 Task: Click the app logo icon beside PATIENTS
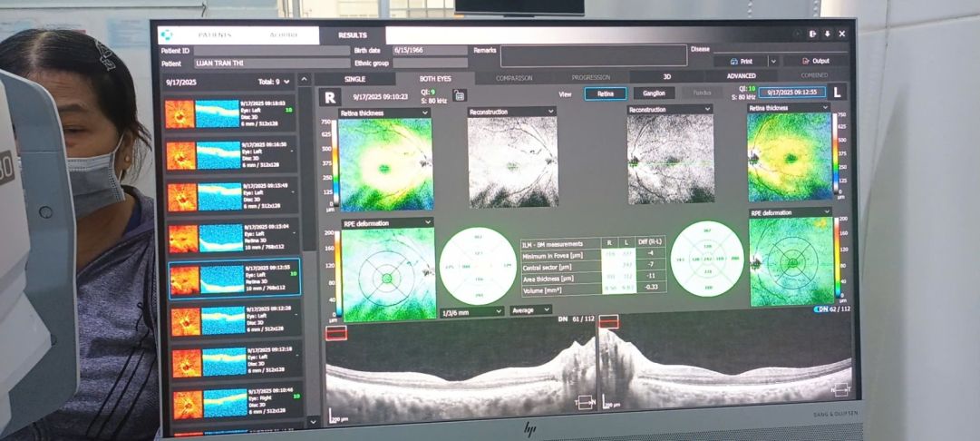(167, 35)
